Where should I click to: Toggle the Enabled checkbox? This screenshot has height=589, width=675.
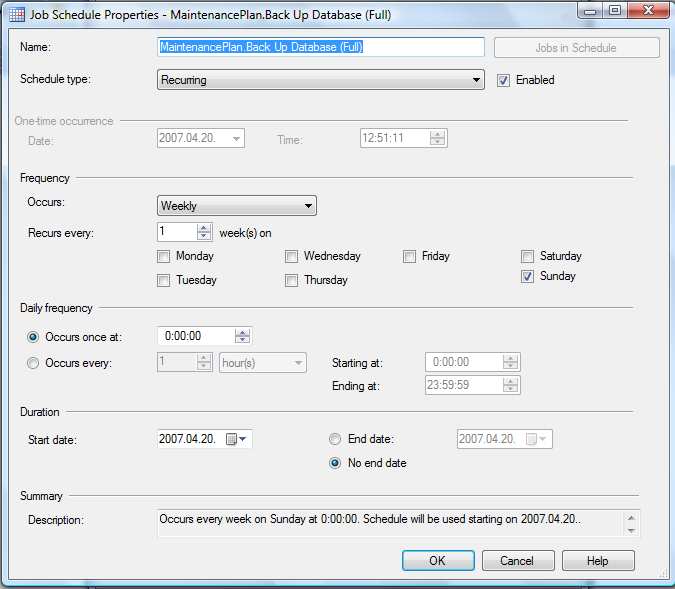coord(503,81)
